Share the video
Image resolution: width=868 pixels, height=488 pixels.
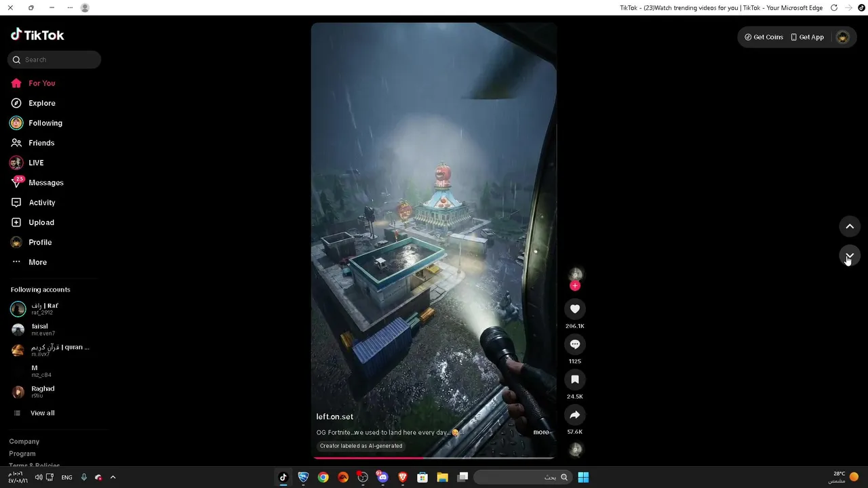[x=575, y=415]
